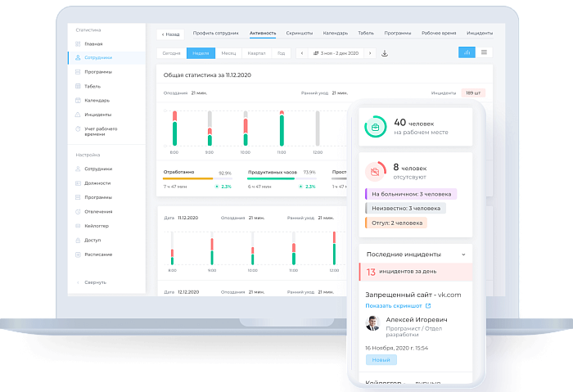Collapse the sidebar with Свернуть
The image size is (573, 392).
point(94,282)
